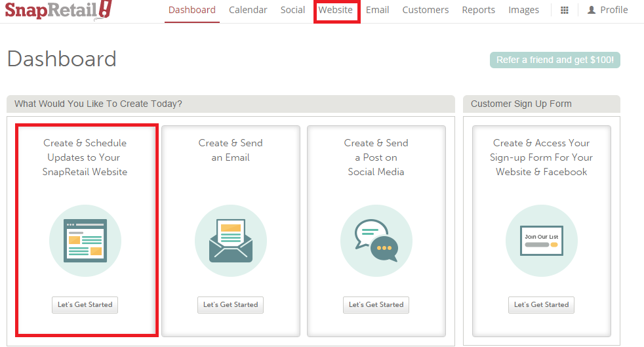644x347 pixels.
Task: Click the 'Customer Sign Up Form' panel header
Action: tap(541, 104)
